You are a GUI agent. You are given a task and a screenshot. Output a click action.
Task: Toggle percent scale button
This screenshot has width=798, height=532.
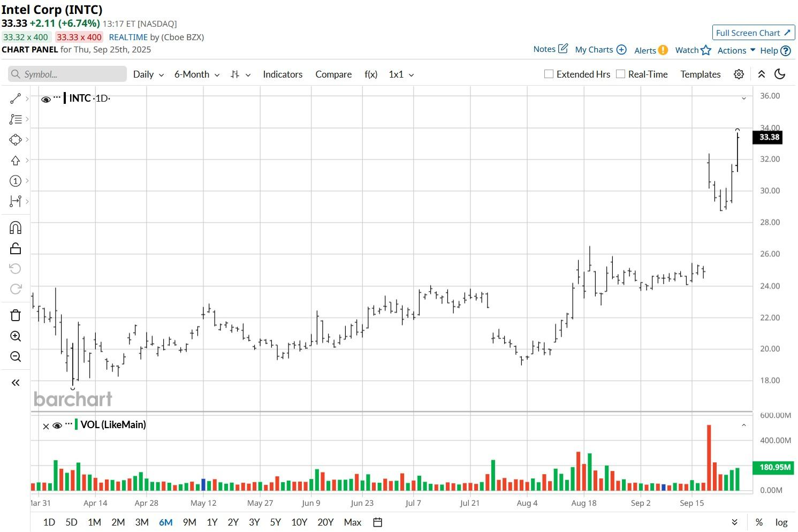759,522
